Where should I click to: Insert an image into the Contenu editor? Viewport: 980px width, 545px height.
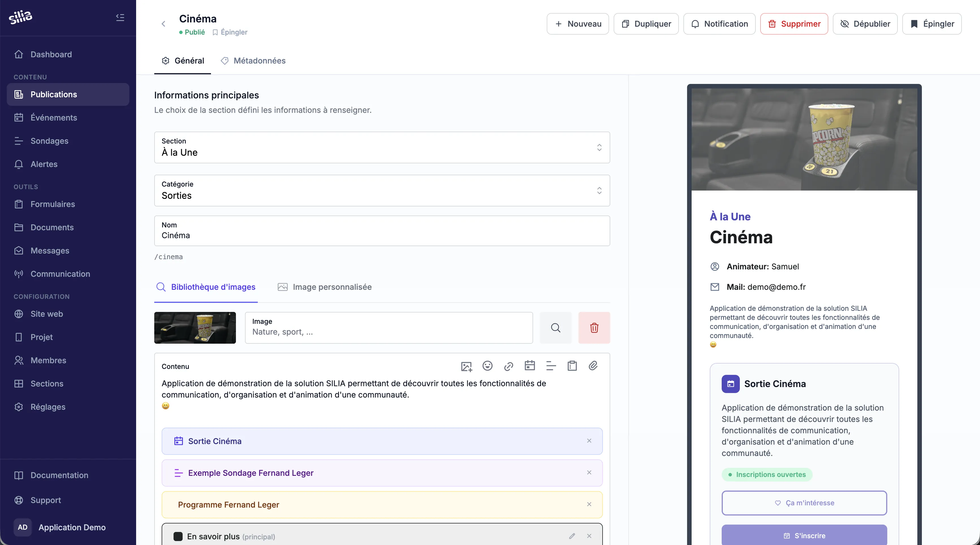466,366
